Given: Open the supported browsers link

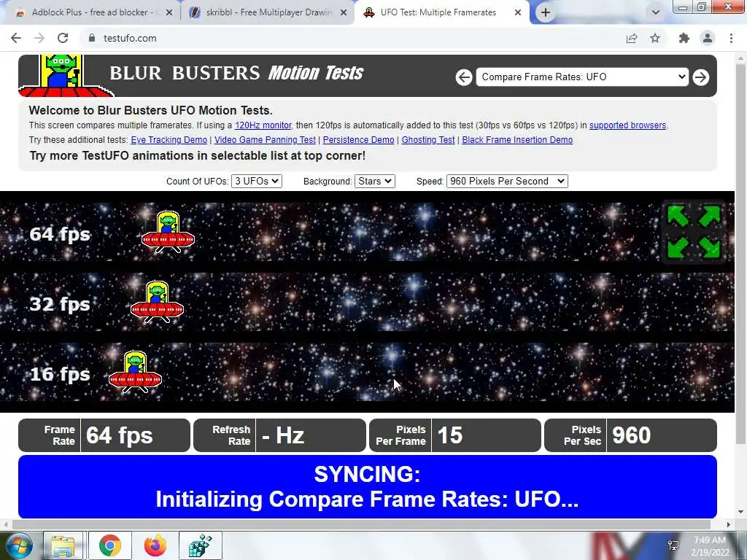Looking at the screenshot, I should click(627, 125).
